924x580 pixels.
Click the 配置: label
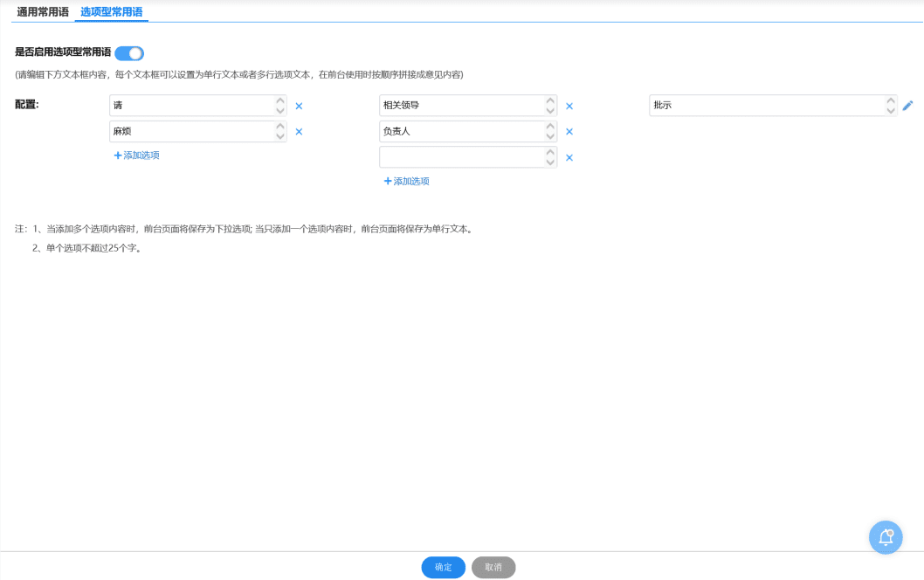click(x=26, y=104)
